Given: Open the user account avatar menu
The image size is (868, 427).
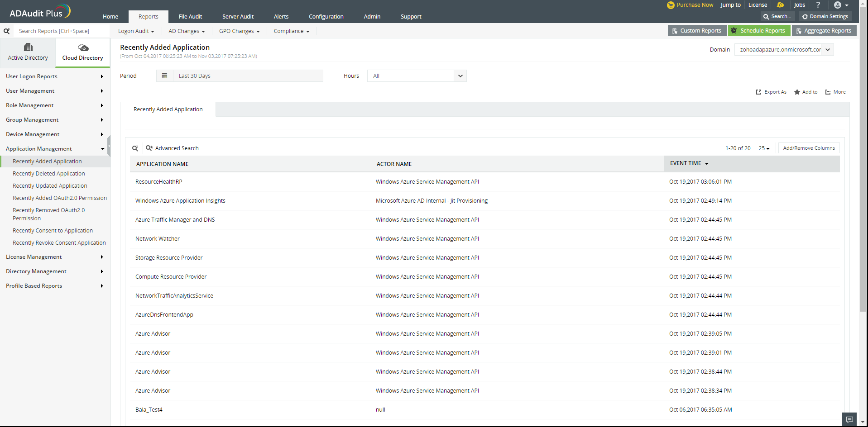Looking at the screenshot, I should tap(841, 5).
